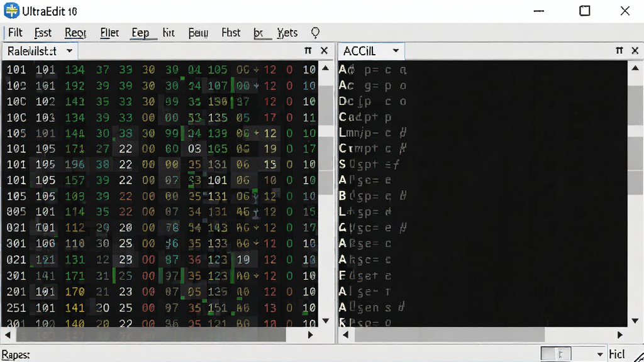
Task: Open the left panel's file selector dropdown
Action: click(69, 51)
